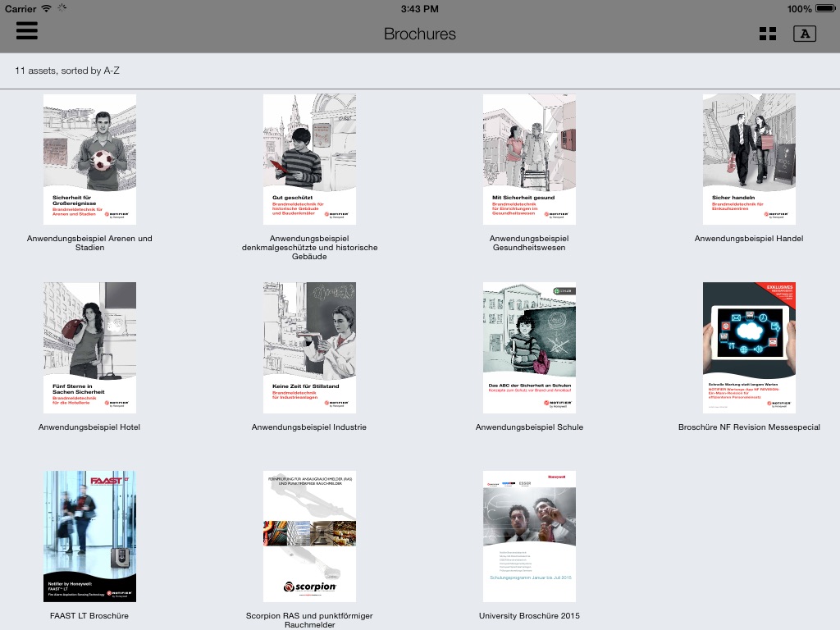Open University Broschüre 2015 cover
Screen dimensions: 840x630
529,536
